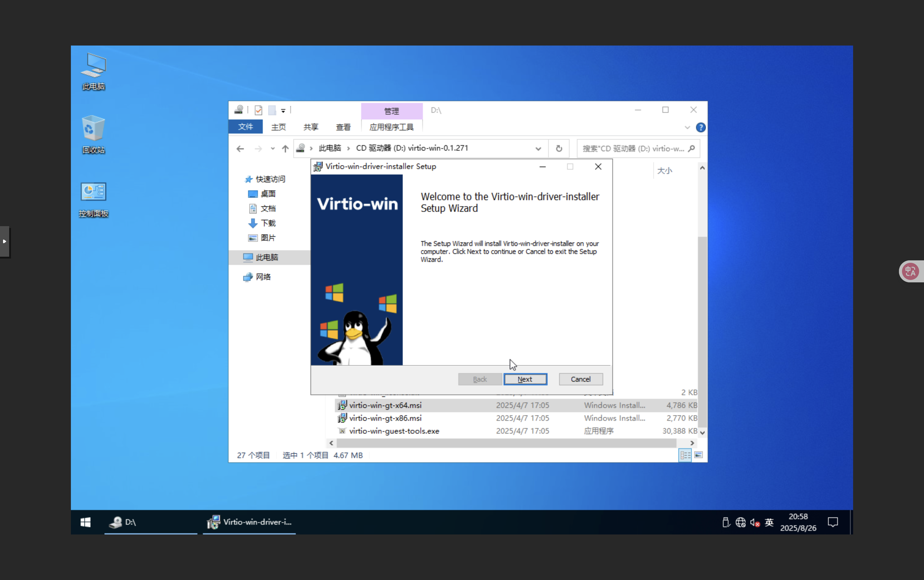
Task: Open recent locations dropdown arrow
Action: [x=272, y=149]
